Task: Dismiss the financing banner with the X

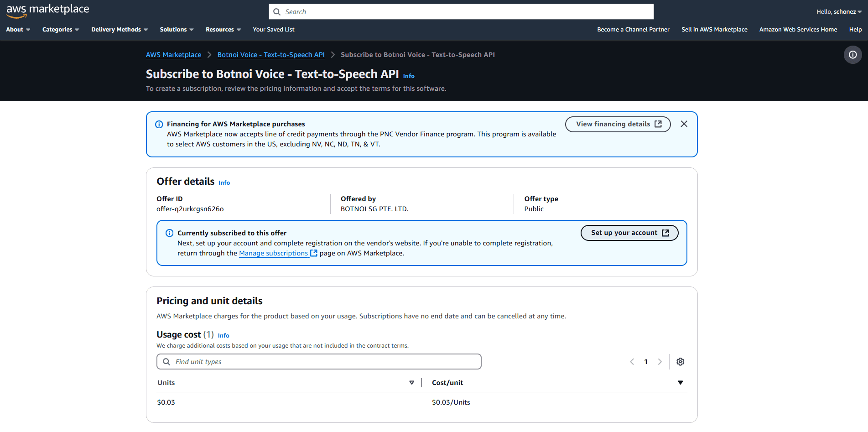Action: click(684, 124)
